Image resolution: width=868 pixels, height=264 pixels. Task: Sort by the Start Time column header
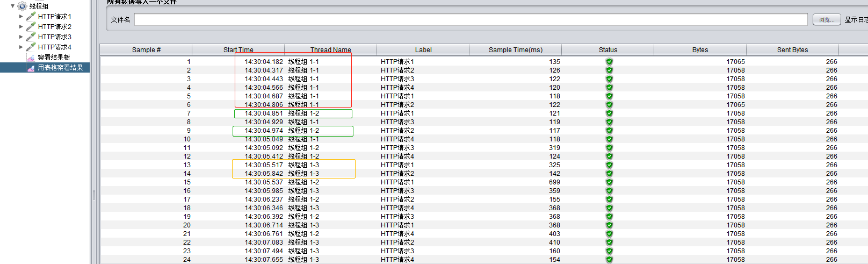tap(238, 50)
